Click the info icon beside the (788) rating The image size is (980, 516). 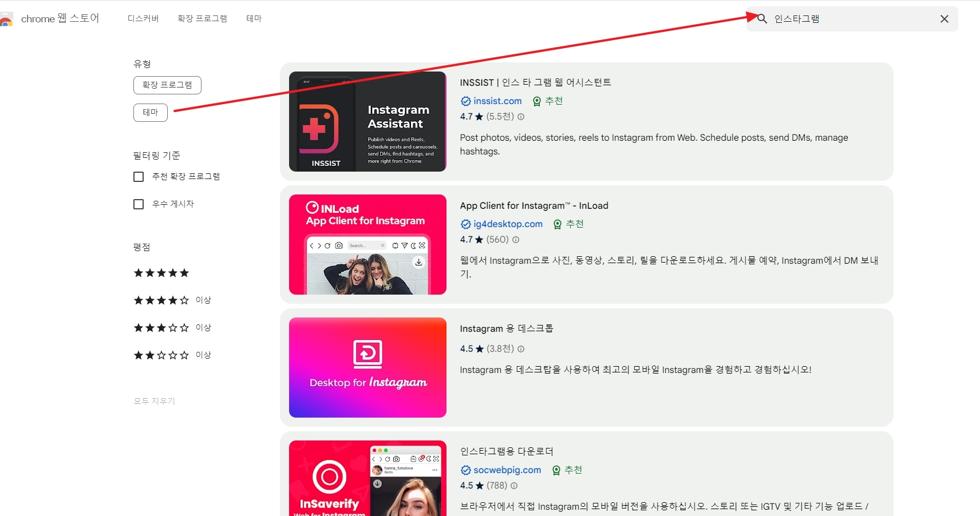coord(514,486)
